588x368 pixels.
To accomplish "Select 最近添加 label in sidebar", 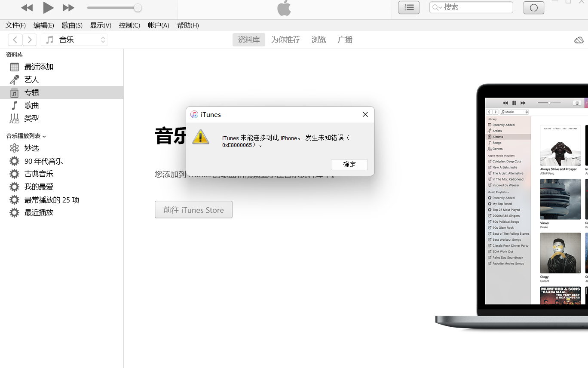I will click(39, 67).
